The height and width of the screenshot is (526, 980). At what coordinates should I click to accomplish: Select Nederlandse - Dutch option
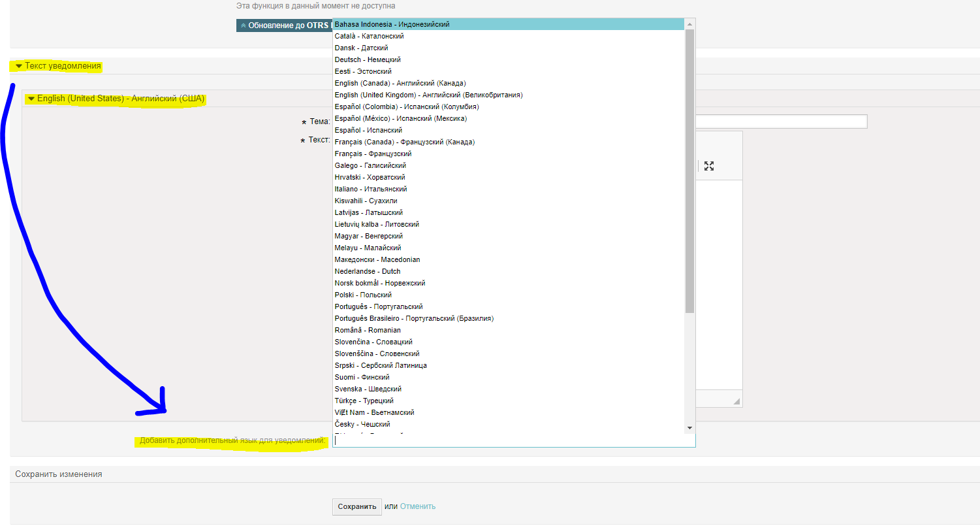(x=509, y=271)
